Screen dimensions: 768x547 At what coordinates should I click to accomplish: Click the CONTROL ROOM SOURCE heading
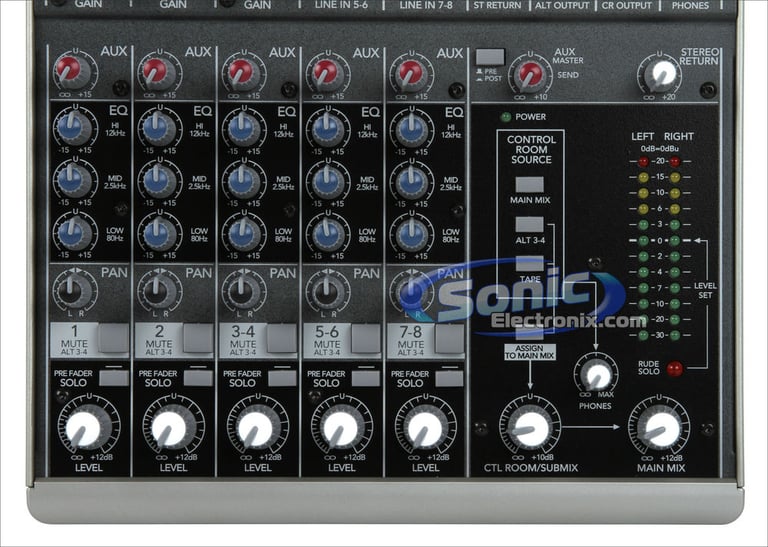click(531, 149)
